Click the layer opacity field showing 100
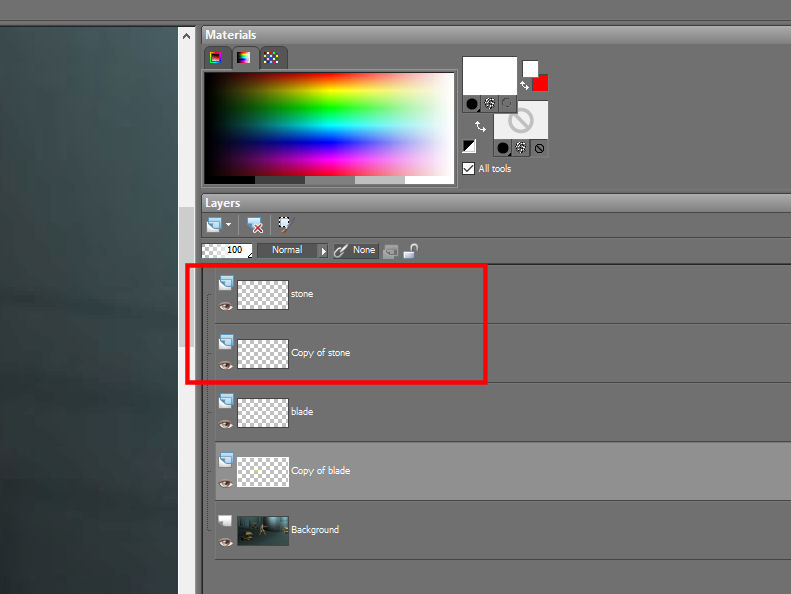Viewport: 791px width, 594px height. tap(227, 250)
